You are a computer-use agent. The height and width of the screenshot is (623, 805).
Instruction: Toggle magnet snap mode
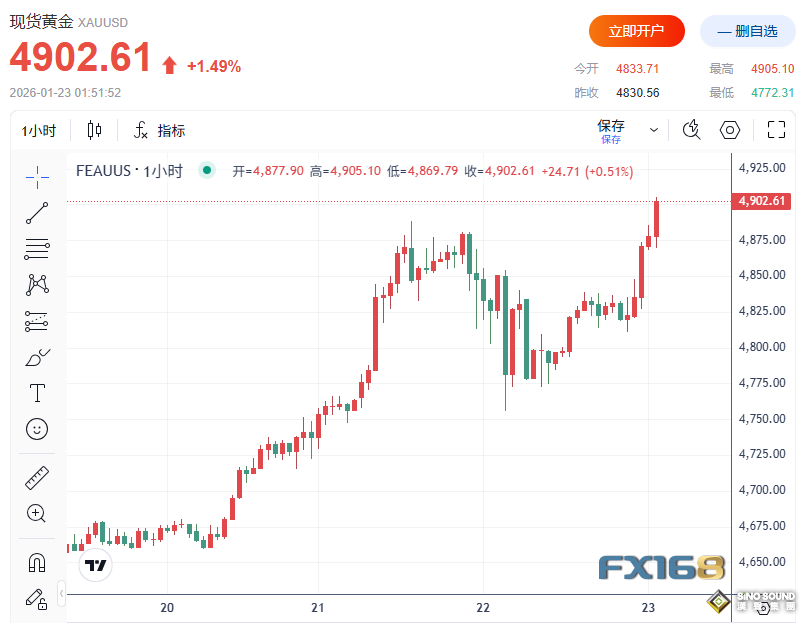tap(37, 562)
